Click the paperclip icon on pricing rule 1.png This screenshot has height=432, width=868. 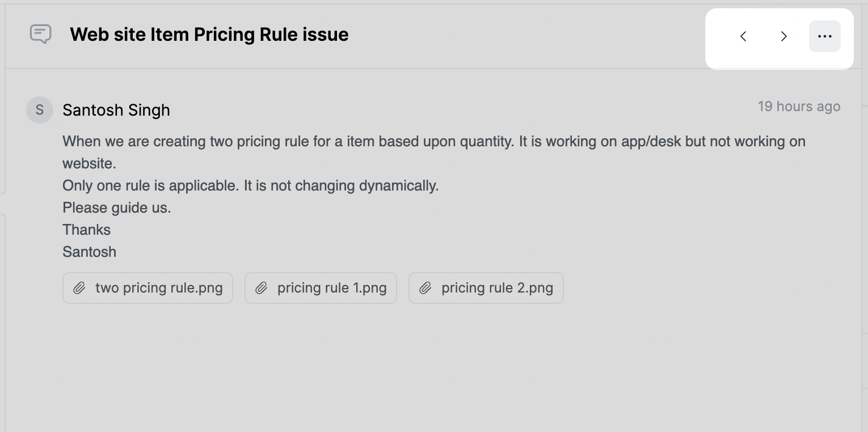262,287
